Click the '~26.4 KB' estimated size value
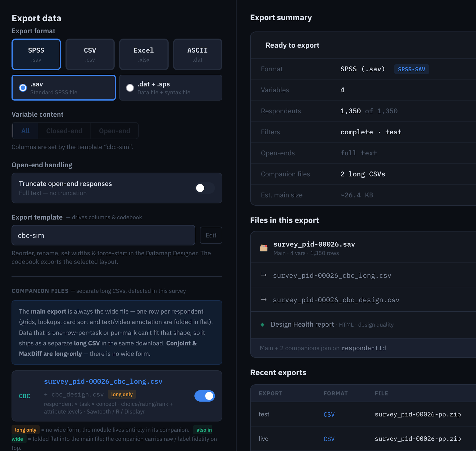 click(x=357, y=195)
